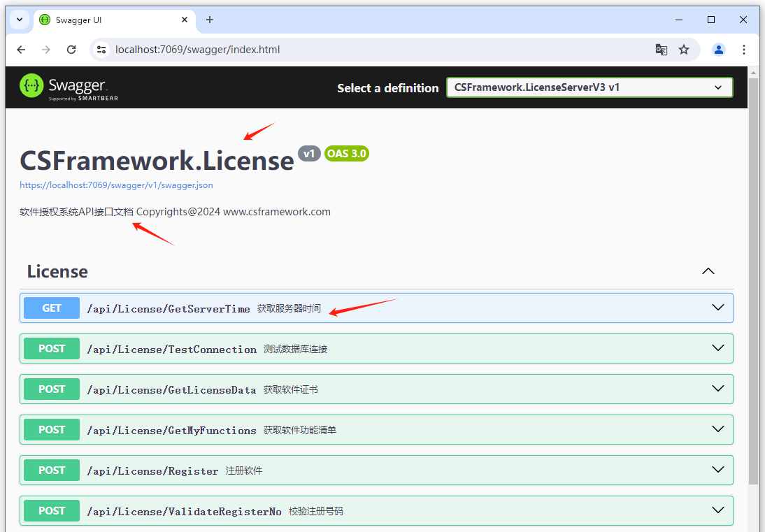The height and width of the screenshot is (532, 765).
Task: Click the /api/License/ValidateRegisterNo path
Action: (x=185, y=511)
